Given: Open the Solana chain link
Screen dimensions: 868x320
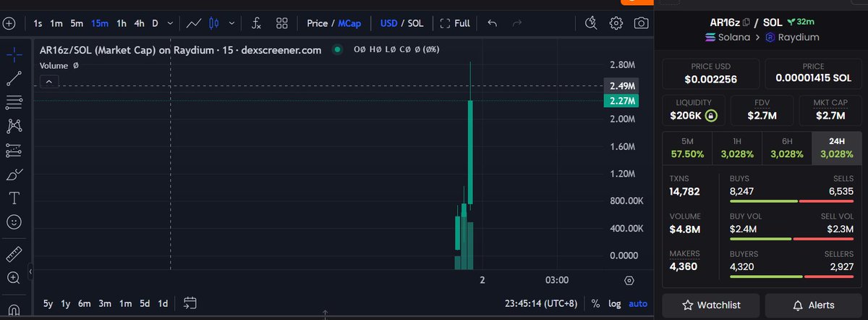Looking at the screenshot, I should tap(727, 37).
